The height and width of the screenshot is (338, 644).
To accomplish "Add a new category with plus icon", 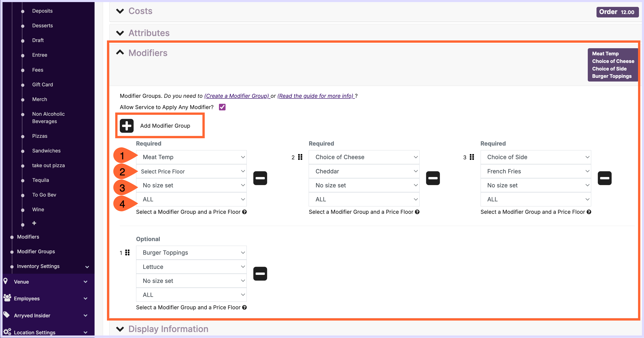I will [34, 223].
